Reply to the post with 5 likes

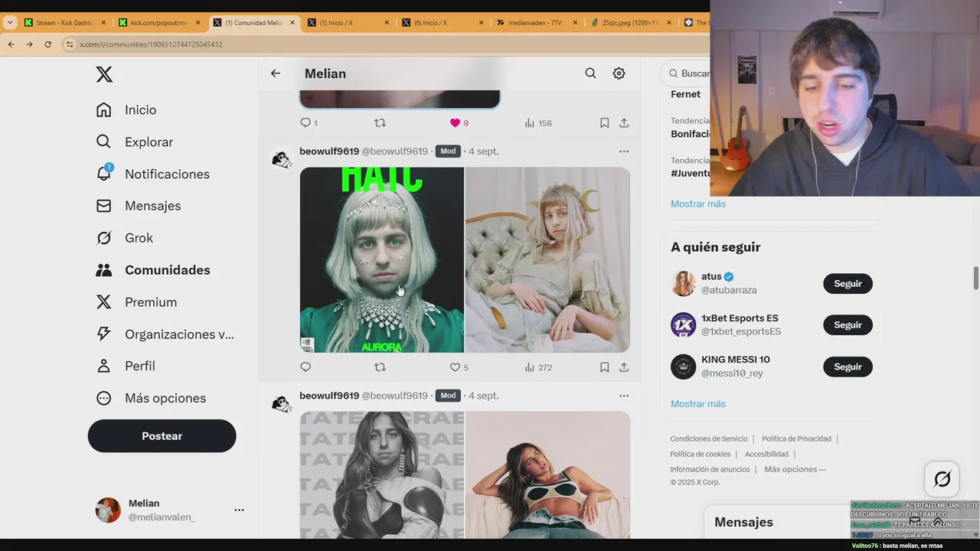pyautogui.click(x=305, y=367)
